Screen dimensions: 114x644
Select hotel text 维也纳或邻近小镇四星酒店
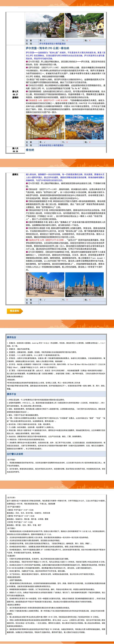pyautogui.click(x=51, y=145)
